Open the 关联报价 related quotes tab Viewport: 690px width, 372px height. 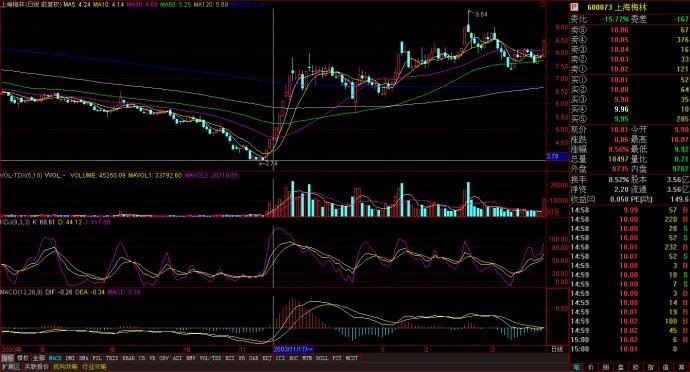coord(37,367)
